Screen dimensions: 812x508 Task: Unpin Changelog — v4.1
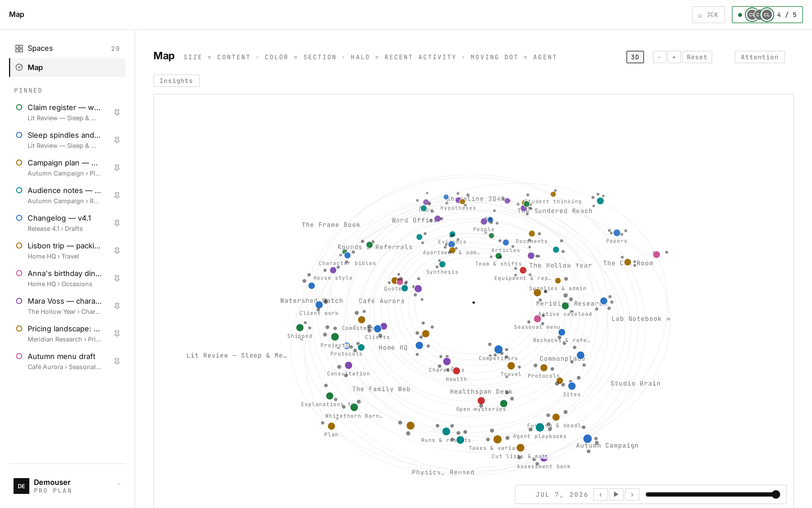(x=117, y=223)
